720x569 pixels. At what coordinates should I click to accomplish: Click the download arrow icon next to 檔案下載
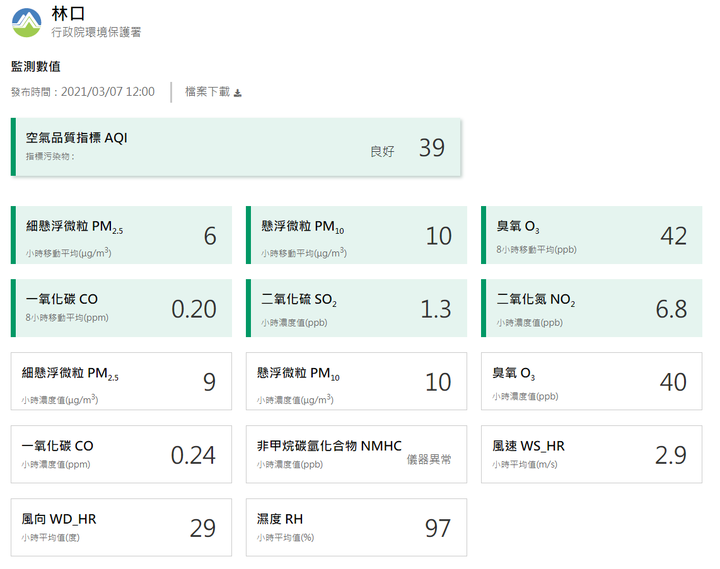tap(237, 93)
